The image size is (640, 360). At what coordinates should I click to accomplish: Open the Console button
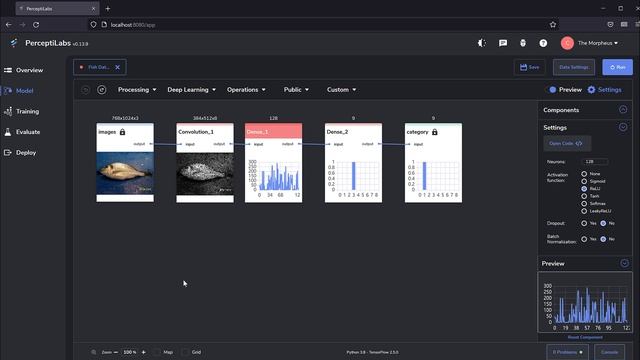pyautogui.click(x=609, y=352)
